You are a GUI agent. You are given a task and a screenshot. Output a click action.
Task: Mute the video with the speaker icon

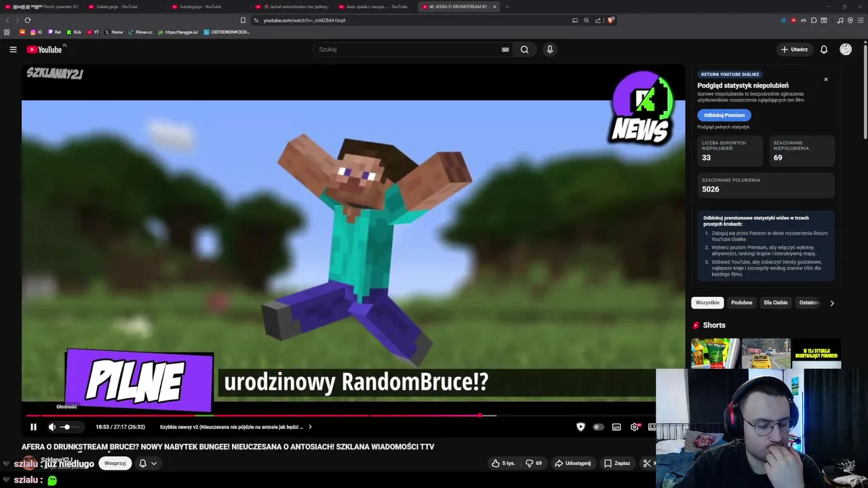[x=52, y=427]
